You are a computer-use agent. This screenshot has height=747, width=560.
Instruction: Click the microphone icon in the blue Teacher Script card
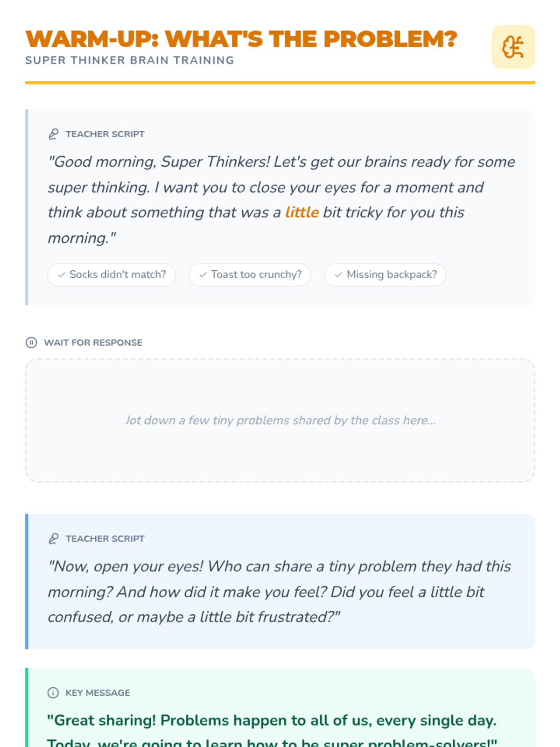[x=54, y=539]
